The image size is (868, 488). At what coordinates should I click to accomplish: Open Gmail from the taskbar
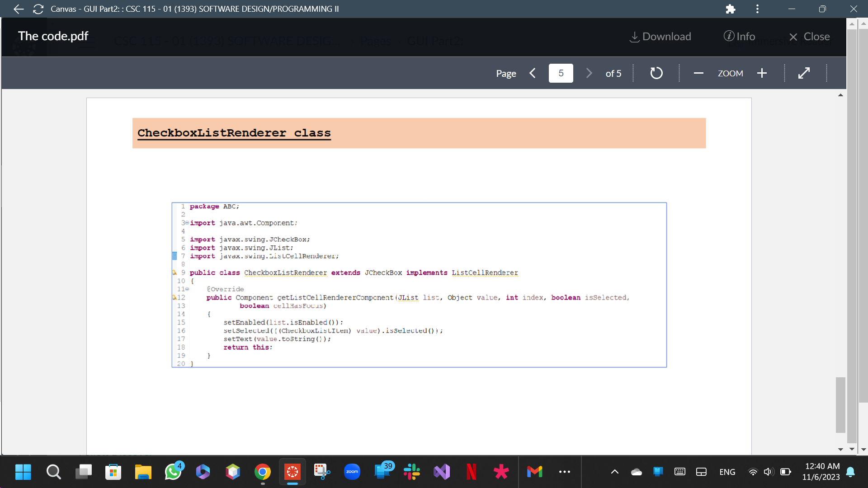click(x=535, y=472)
